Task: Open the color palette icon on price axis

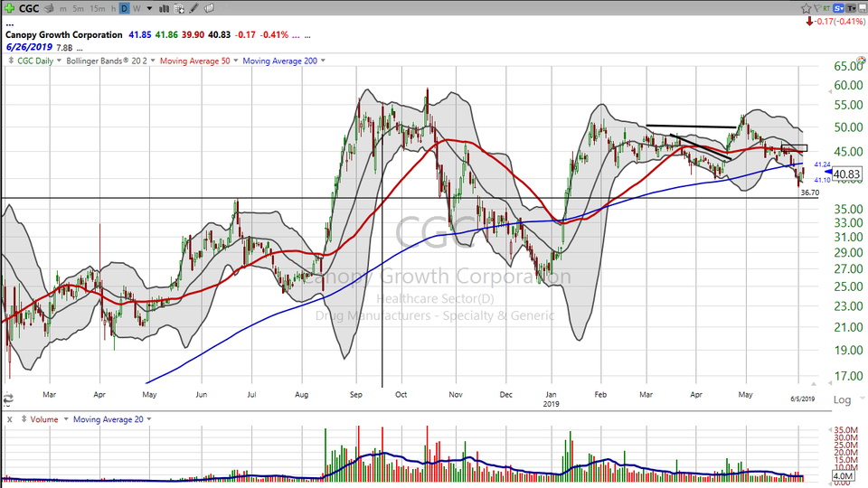Action: pyautogui.click(x=861, y=60)
